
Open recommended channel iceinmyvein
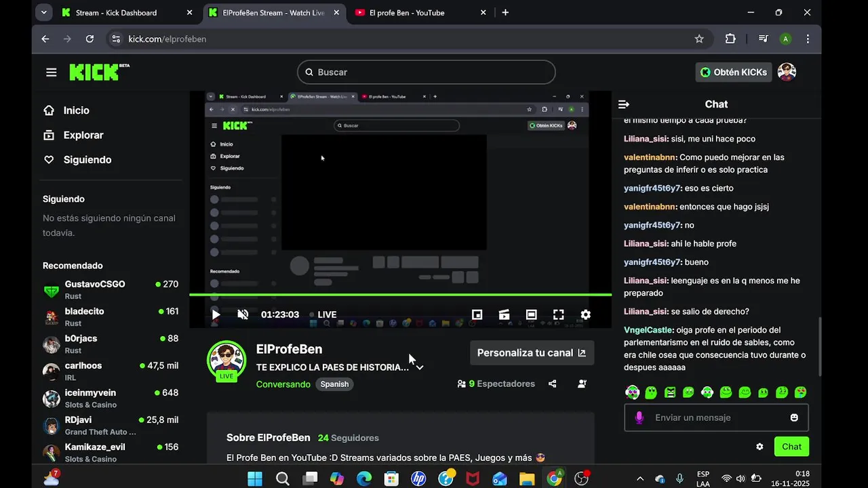click(x=111, y=399)
